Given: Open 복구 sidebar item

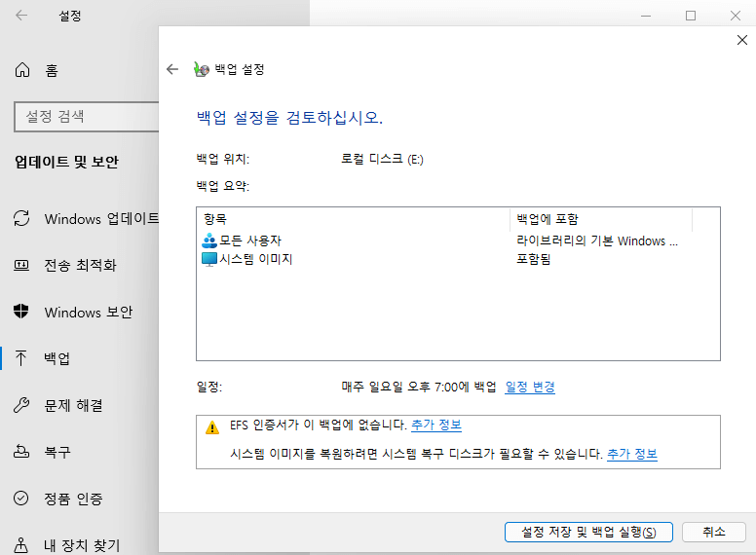Looking at the screenshot, I should [x=79, y=452].
